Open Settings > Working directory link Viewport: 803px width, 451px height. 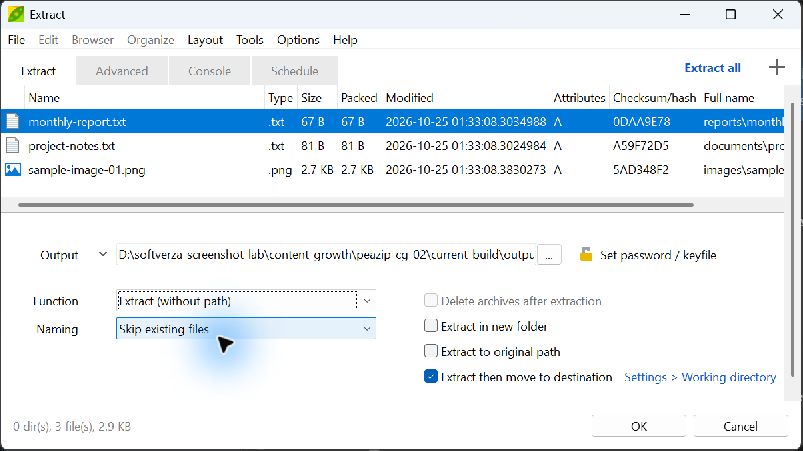coord(700,377)
